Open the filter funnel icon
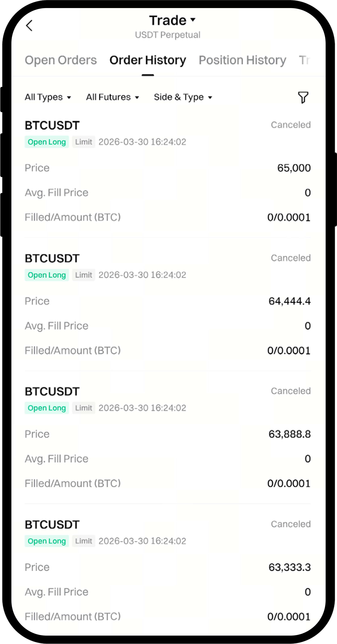337x644 pixels. tap(303, 97)
